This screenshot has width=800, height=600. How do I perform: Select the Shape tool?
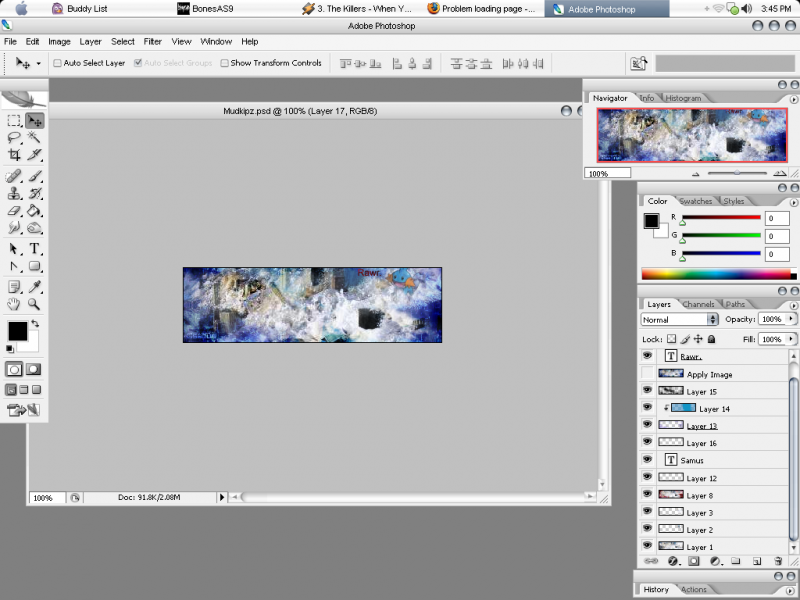coord(34,266)
